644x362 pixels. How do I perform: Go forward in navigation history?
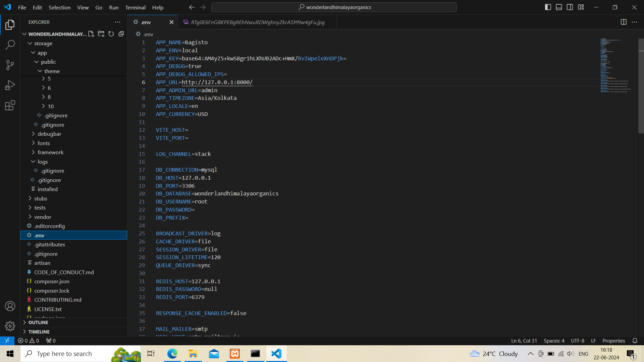pos(203,7)
